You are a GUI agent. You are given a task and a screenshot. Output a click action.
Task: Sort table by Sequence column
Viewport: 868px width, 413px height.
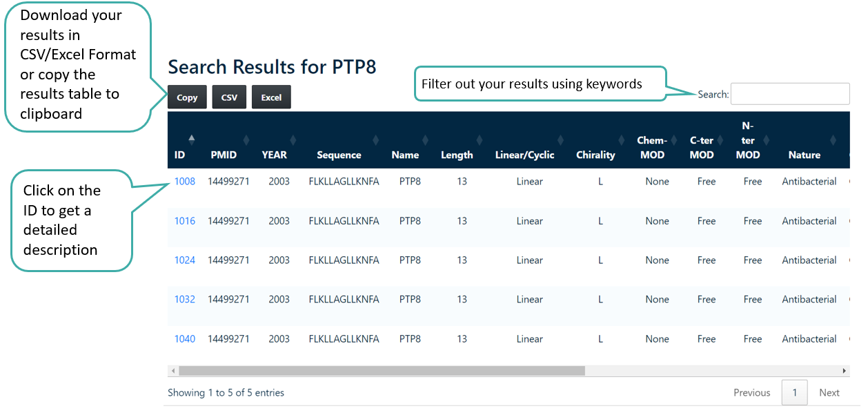coord(339,155)
